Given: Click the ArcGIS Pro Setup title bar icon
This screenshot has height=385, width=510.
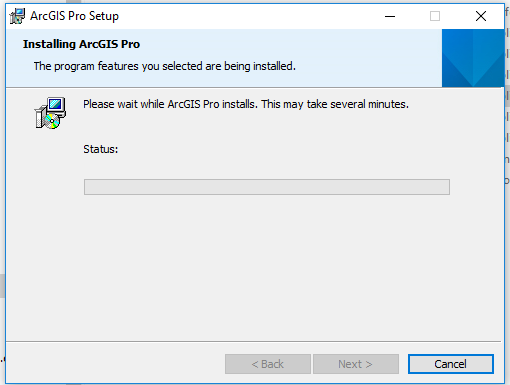Looking at the screenshot, I should coord(17,16).
